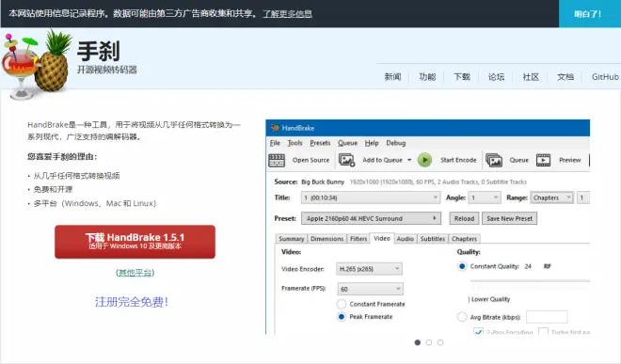Open the Range Chapters dropdown
The image size is (621, 364).
[551, 198]
